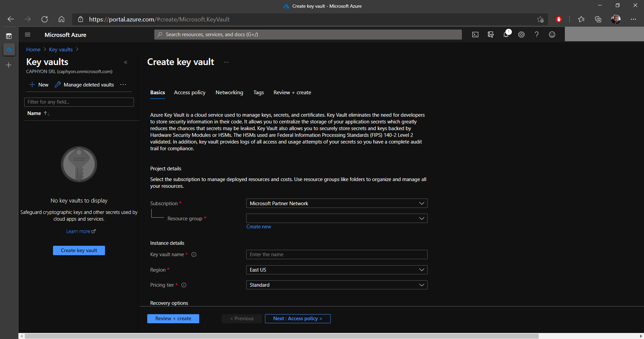This screenshot has width=644, height=339.
Task: Click the horizontal scrollbar at bottom
Action: pyautogui.click(x=282, y=336)
